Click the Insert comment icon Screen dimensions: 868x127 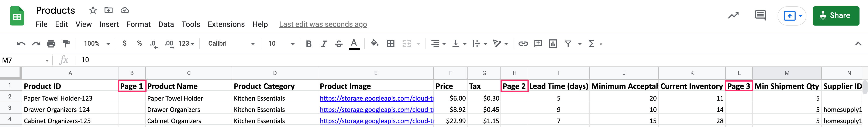[538, 43]
